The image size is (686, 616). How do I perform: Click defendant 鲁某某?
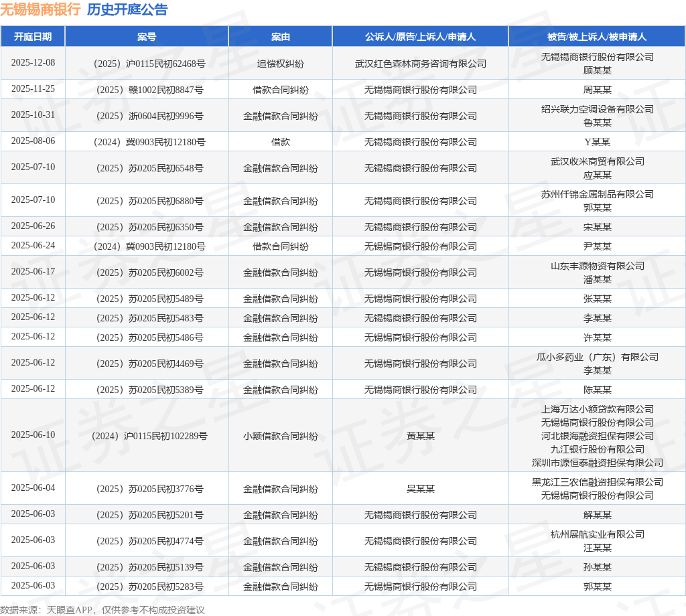(597, 123)
